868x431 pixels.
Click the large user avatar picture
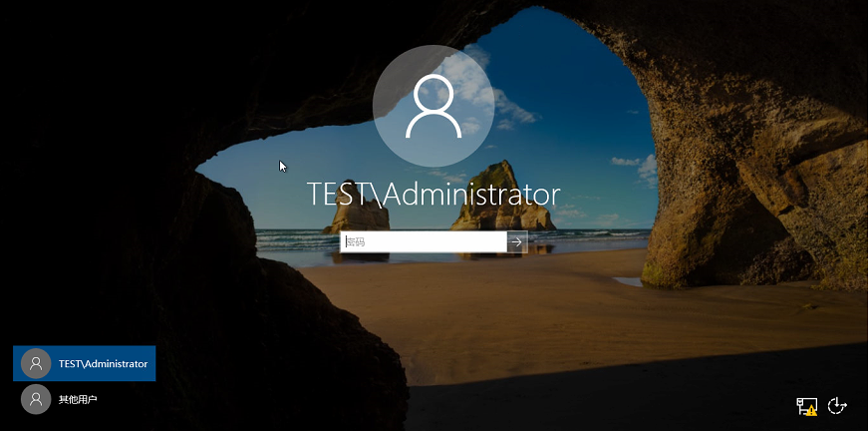coord(434,106)
